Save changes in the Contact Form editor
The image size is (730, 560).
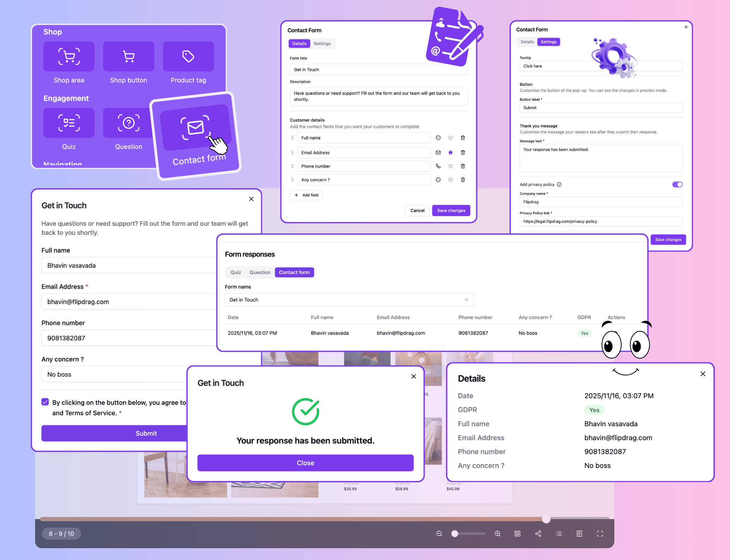coord(451,210)
